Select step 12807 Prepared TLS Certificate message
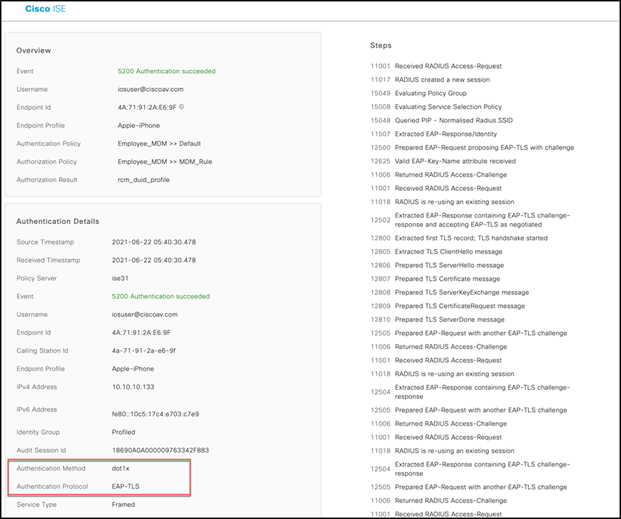The image size is (621, 519). click(x=435, y=279)
